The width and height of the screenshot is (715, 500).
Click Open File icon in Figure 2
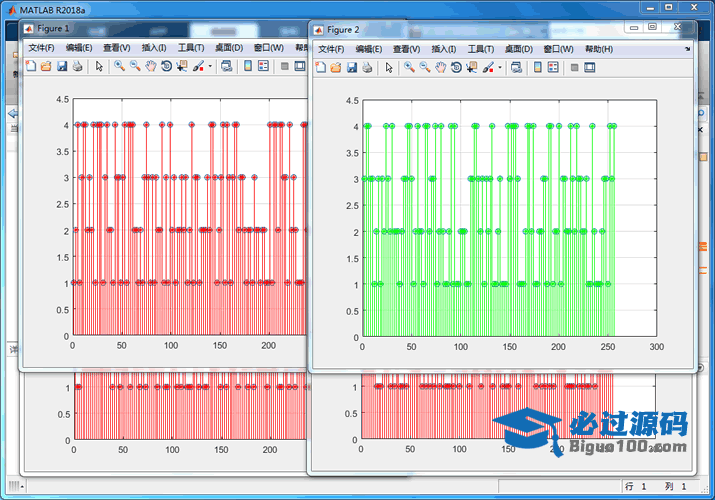click(336, 68)
